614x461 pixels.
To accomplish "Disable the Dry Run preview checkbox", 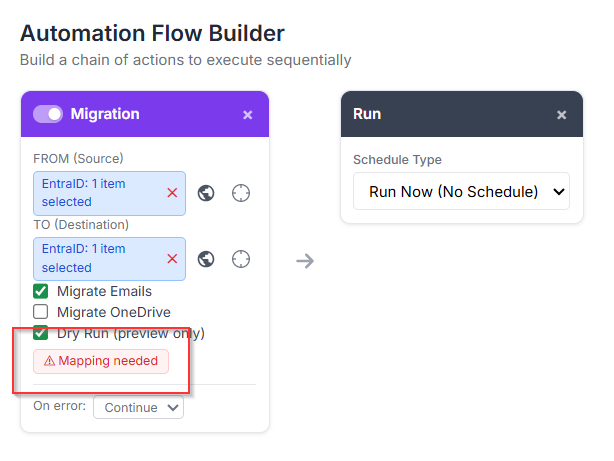I will (41, 333).
